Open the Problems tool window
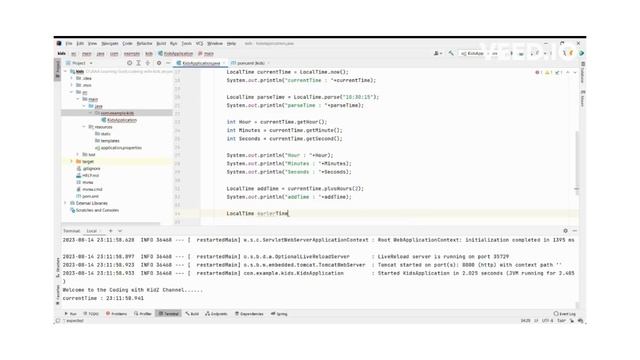Screen dimensions: 640x360 (x=116, y=314)
